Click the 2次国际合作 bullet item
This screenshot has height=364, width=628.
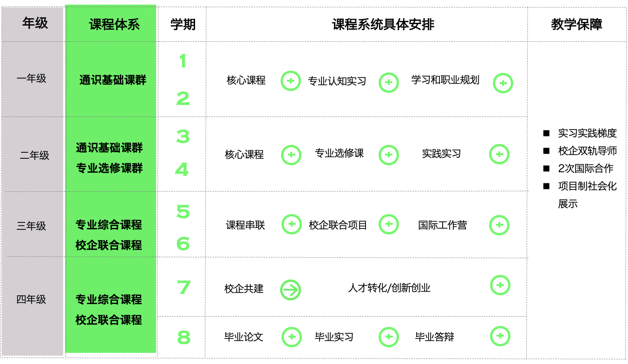pos(585,169)
